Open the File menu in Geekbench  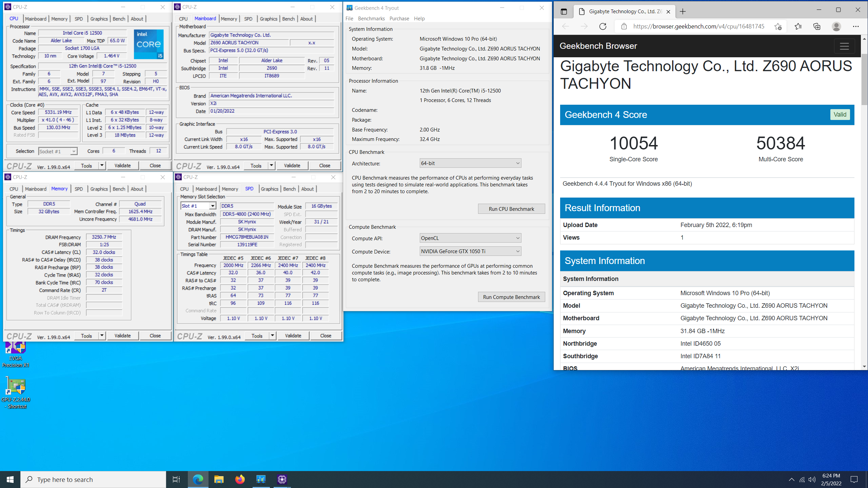[349, 18]
